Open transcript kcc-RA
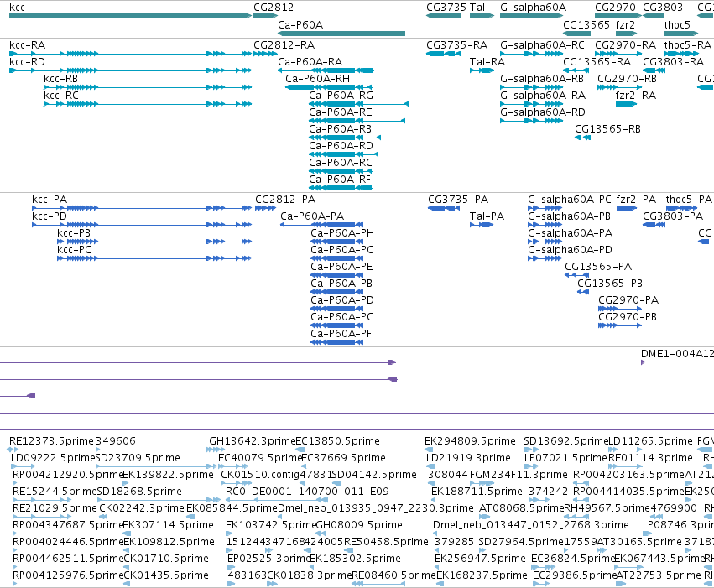The width and height of the screenshot is (714, 588). click(x=28, y=45)
